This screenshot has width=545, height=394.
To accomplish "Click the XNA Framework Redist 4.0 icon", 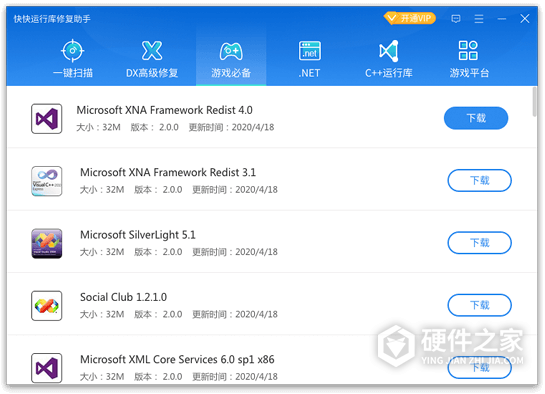I will pos(47,118).
